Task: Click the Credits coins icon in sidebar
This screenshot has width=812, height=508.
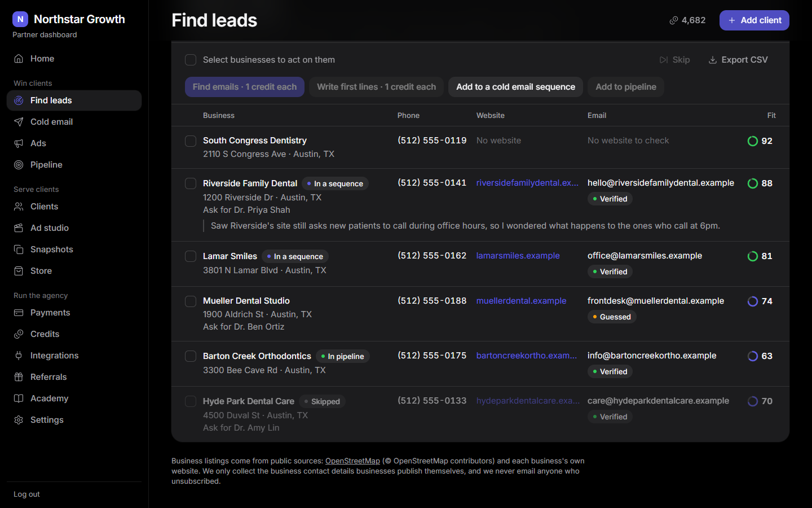Action: click(19, 334)
